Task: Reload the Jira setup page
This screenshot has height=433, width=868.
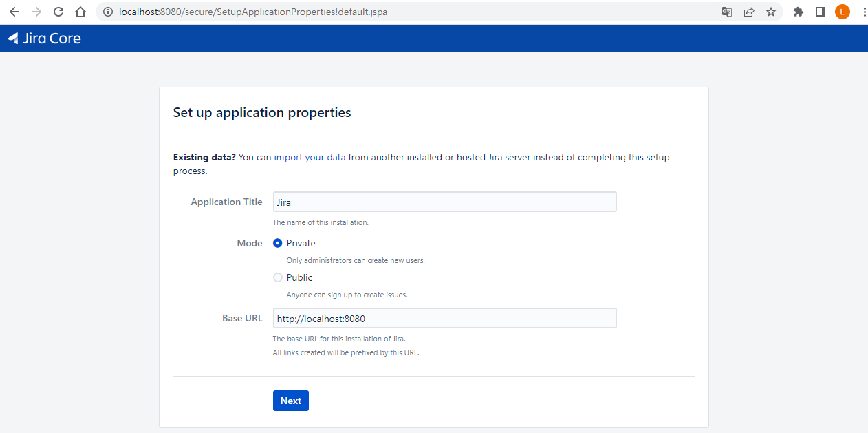Action: coord(58,12)
